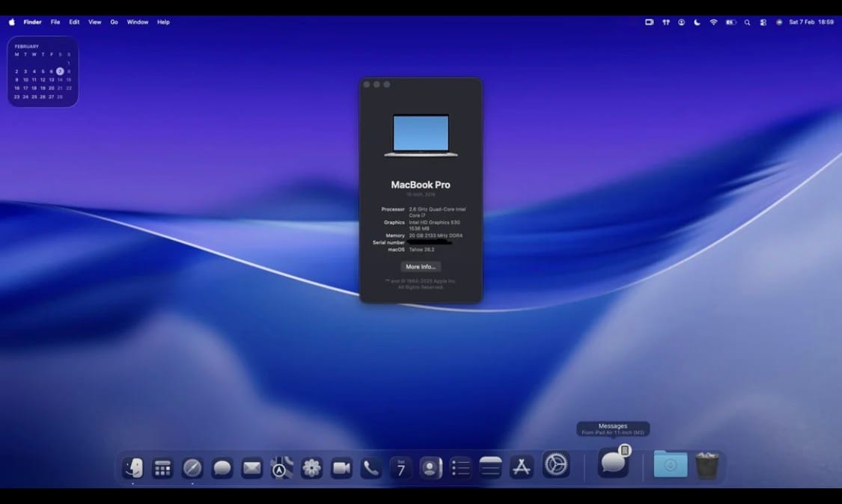Open Spotlight search magnifier
The height and width of the screenshot is (504, 842).
point(747,22)
